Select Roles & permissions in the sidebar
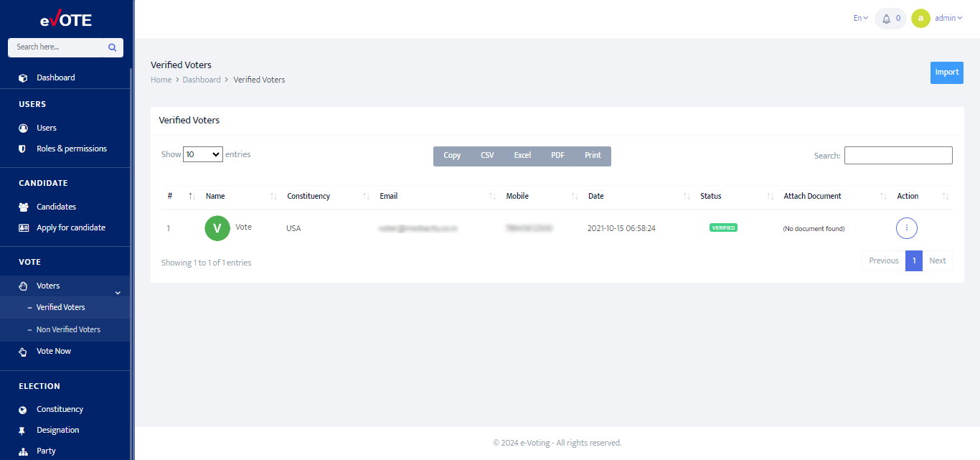 pyautogui.click(x=24, y=148)
